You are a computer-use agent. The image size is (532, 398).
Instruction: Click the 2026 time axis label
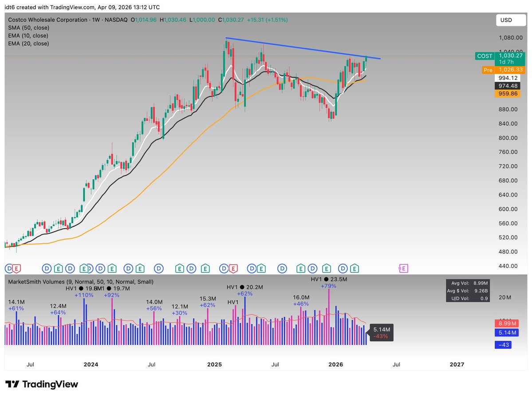[335, 364]
